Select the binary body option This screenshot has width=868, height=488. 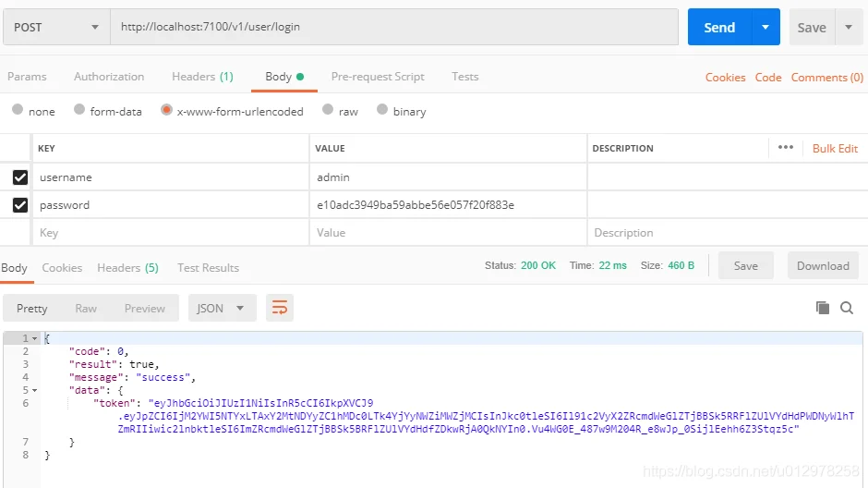click(382, 111)
